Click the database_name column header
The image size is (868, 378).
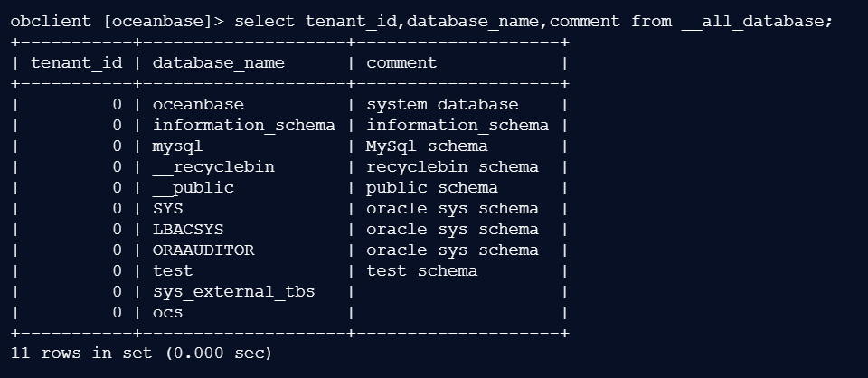(x=218, y=62)
